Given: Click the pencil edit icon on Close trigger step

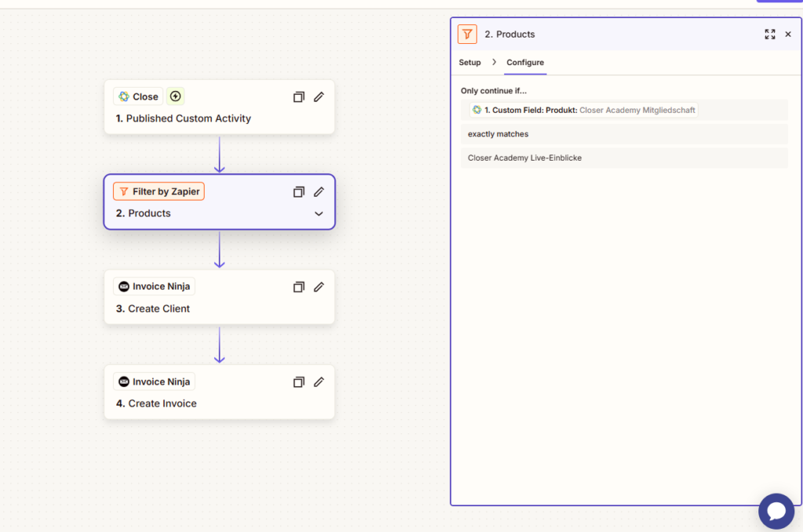Looking at the screenshot, I should click(x=318, y=97).
